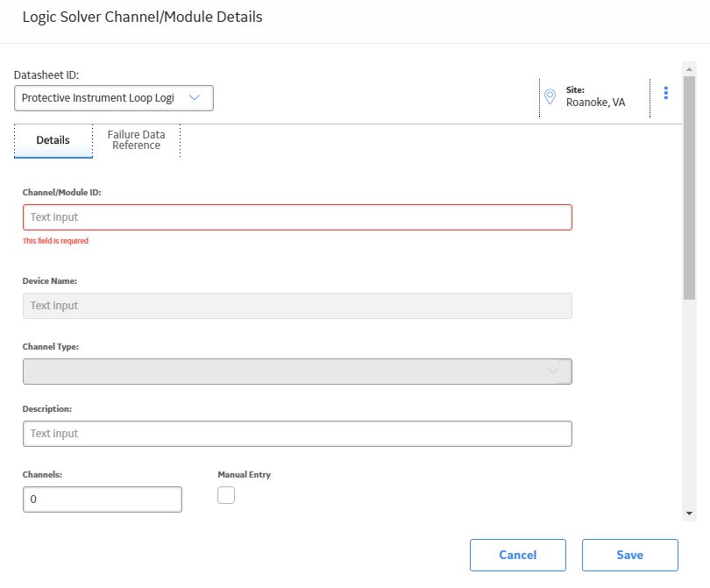This screenshot has height=588, width=710.
Task: Select the Channels number field
Action: 103,499
